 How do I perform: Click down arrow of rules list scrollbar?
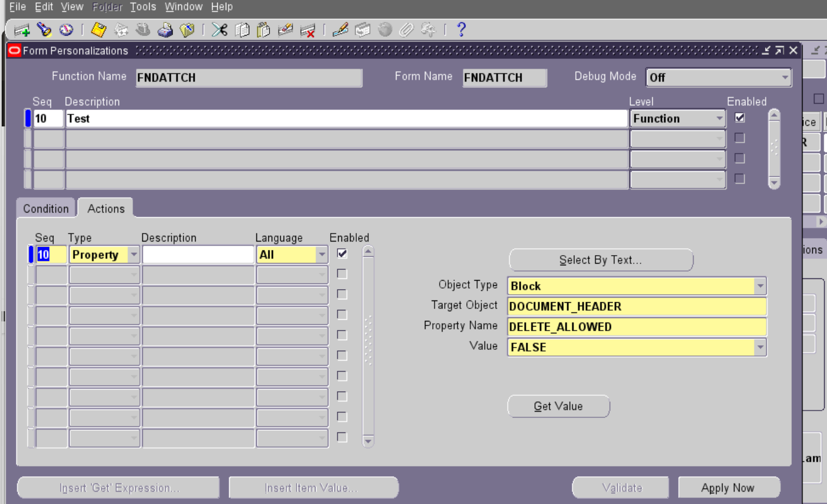coord(774,183)
